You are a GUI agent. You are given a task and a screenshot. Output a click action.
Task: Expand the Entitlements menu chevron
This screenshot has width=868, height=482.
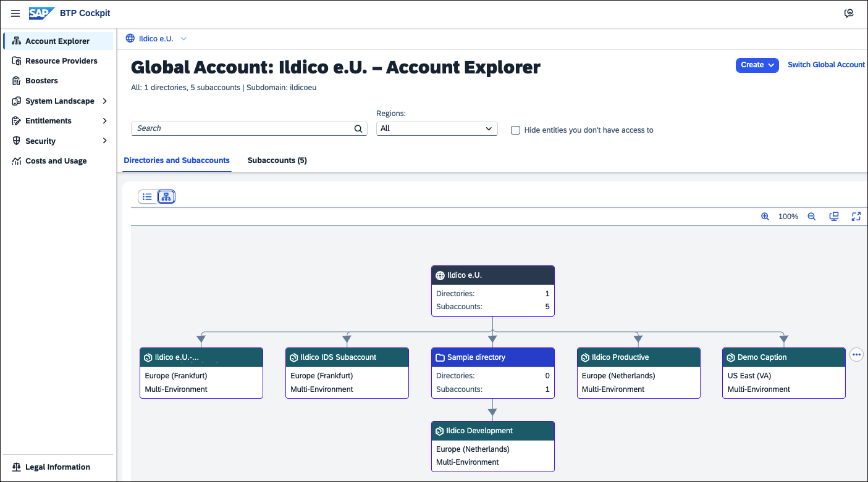click(x=105, y=121)
